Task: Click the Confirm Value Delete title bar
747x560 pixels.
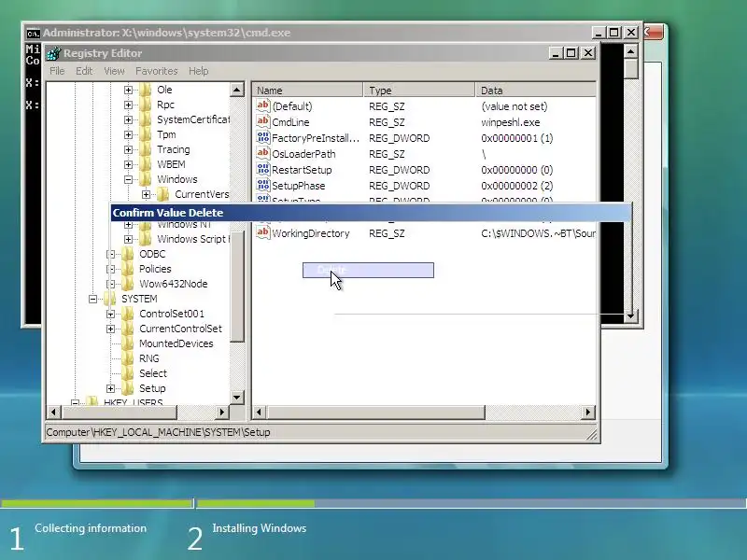Action: [x=371, y=213]
